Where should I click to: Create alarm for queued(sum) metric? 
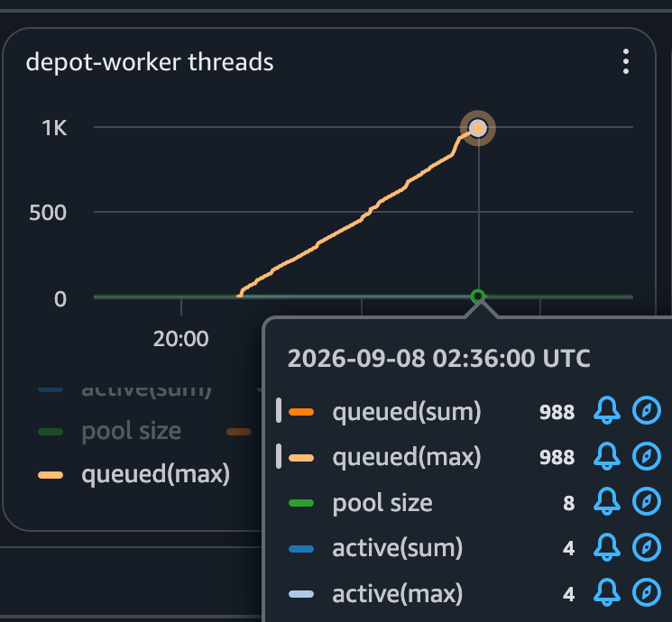(606, 410)
